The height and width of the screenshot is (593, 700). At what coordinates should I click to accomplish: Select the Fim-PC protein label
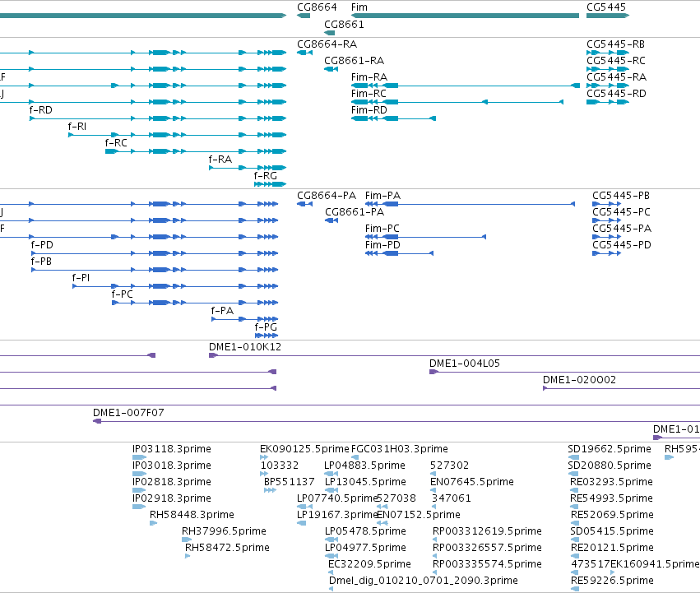point(382,229)
